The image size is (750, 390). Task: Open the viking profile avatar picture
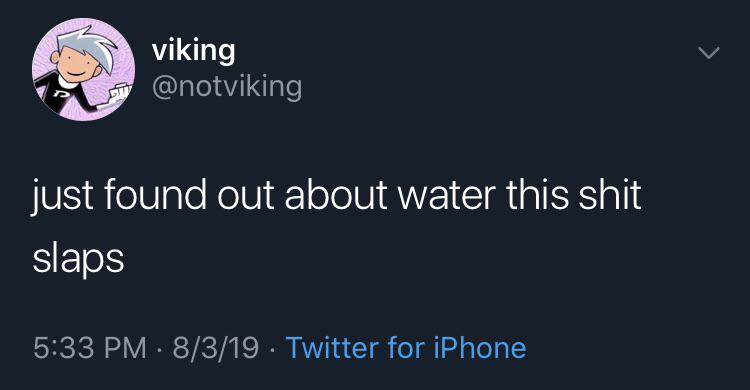tap(83, 69)
